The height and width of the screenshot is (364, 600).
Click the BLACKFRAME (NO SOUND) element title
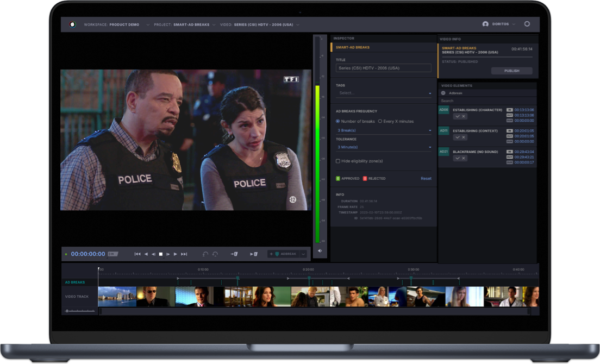pos(475,152)
